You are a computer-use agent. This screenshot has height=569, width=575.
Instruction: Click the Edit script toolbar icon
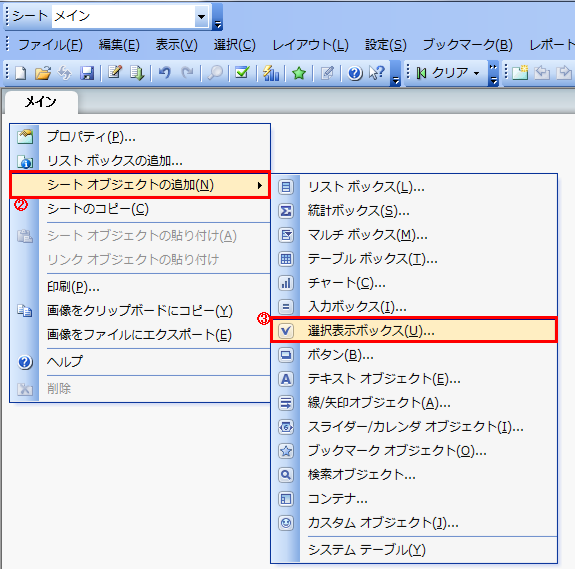tap(115, 72)
